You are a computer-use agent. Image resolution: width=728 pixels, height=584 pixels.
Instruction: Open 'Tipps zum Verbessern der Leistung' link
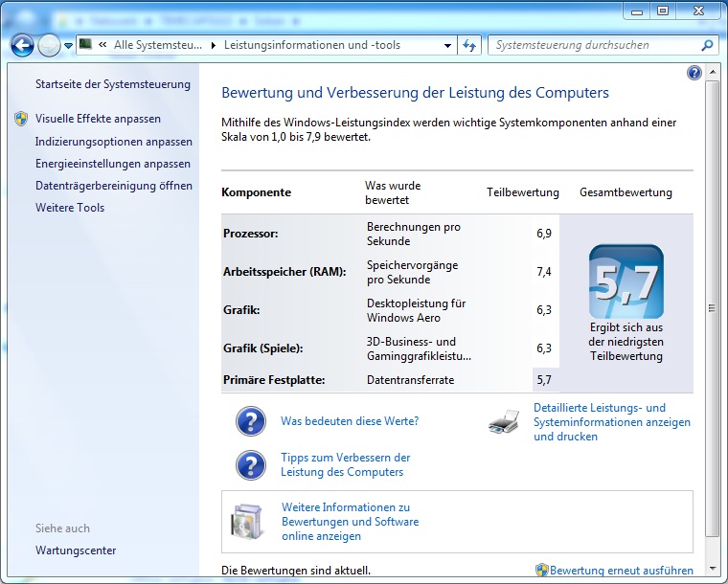click(x=346, y=464)
